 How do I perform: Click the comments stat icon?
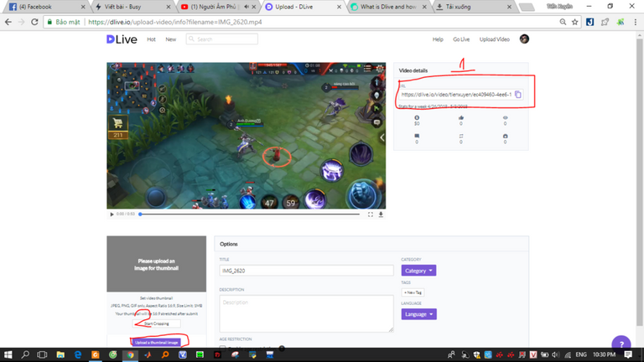(x=417, y=136)
